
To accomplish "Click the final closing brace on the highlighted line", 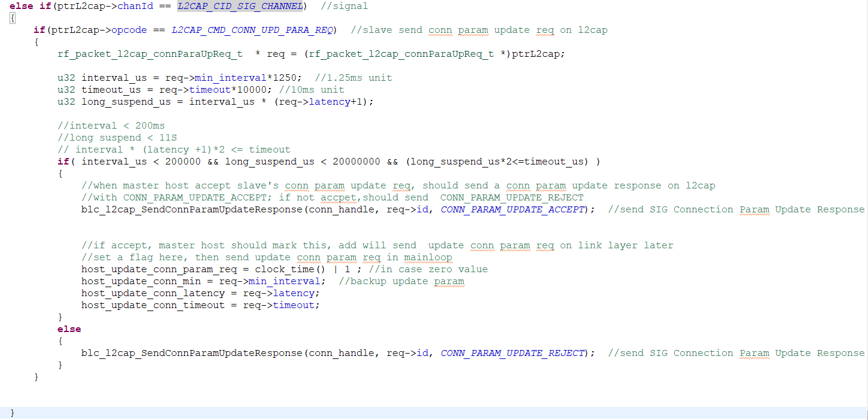I will pyautogui.click(x=11, y=412).
